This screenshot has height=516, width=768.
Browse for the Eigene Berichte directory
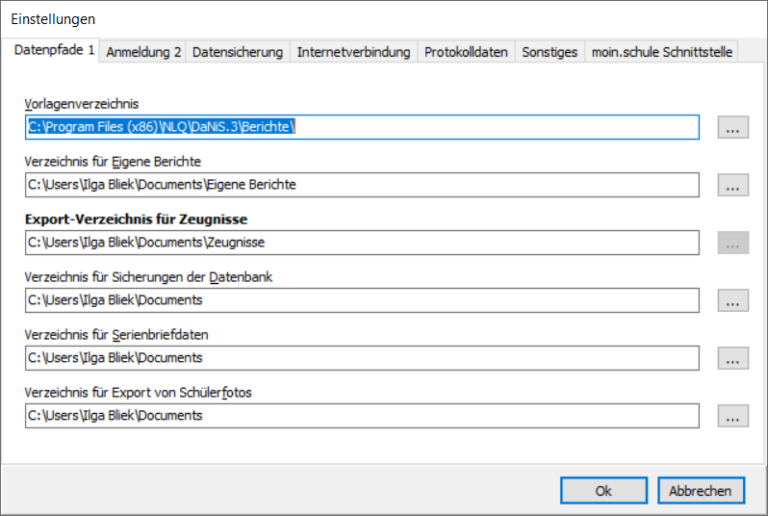(x=732, y=185)
